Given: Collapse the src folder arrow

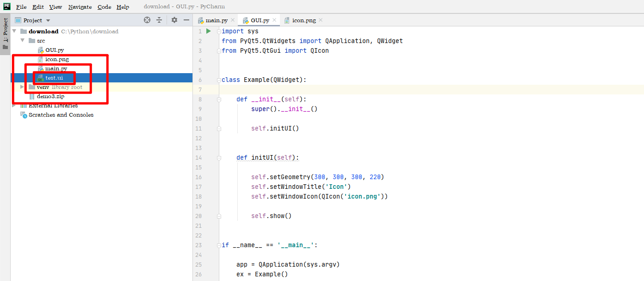Looking at the screenshot, I should 22,41.
